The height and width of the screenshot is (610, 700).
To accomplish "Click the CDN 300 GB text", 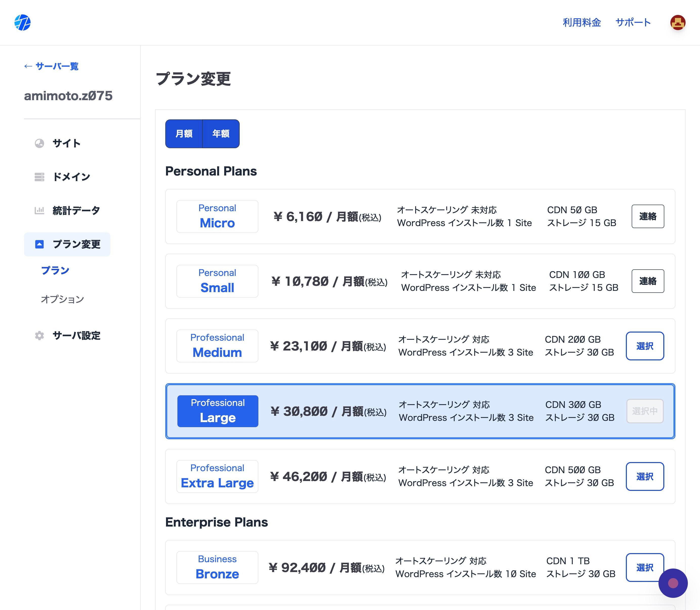I will (573, 404).
